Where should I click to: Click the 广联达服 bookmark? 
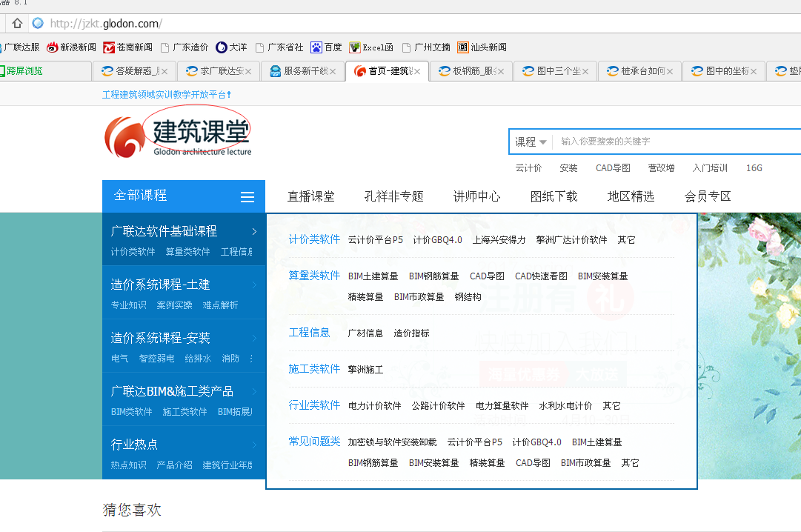point(19,47)
